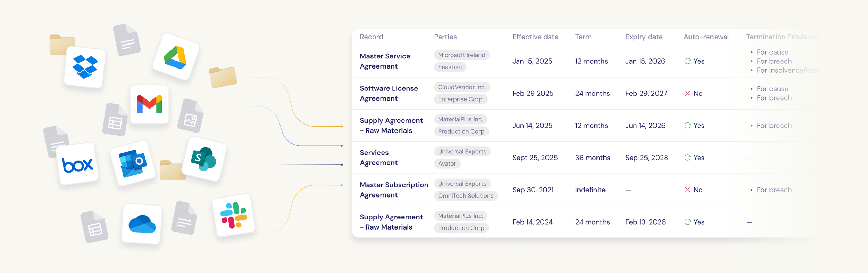
Task: Open the Slack icon tile
Action: click(234, 215)
